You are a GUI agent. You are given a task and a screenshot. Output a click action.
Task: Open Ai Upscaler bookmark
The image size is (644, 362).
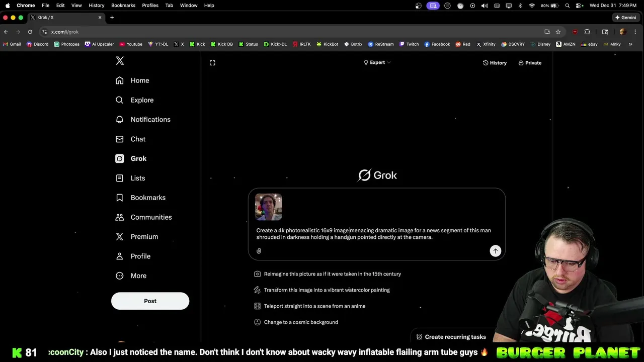[x=99, y=44]
